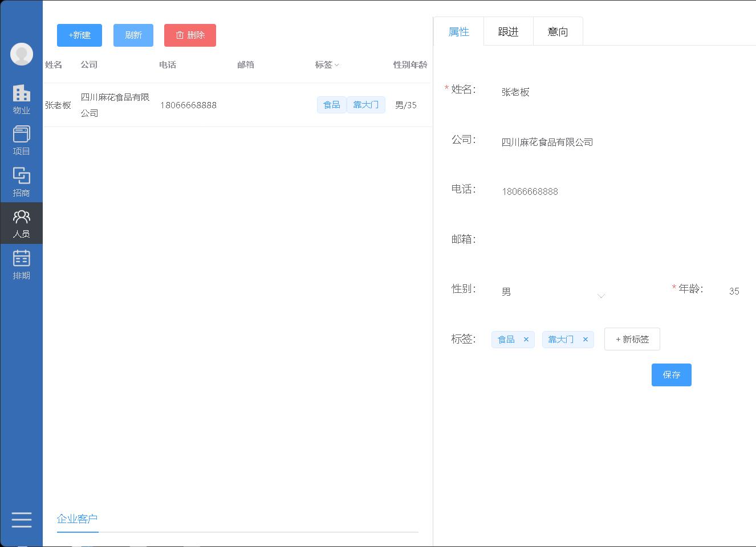Open the 排期 scheduling module
The width and height of the screenshot is (756, 547).
tap(21, 264)
